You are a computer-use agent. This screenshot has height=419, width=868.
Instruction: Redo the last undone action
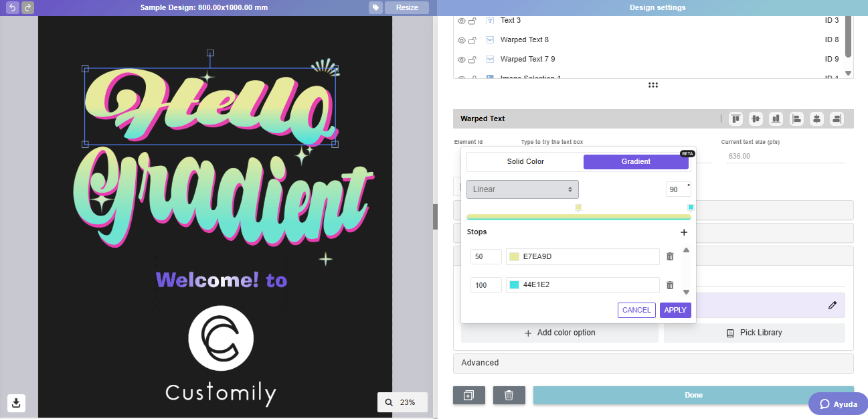[27, 7]
